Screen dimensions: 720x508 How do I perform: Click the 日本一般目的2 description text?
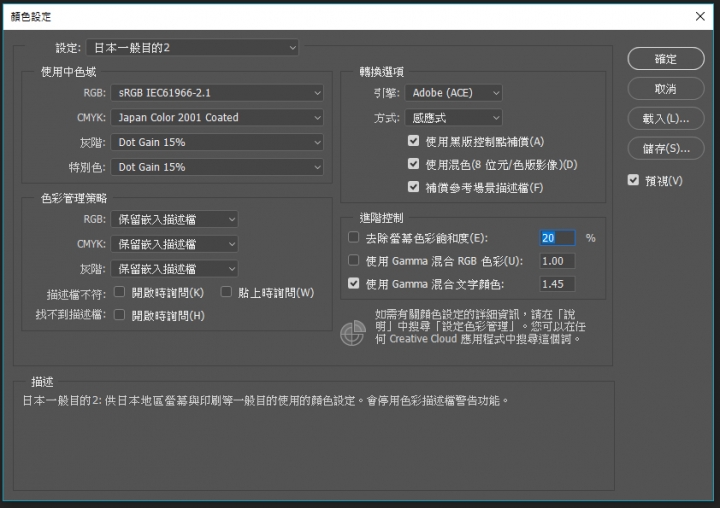(x=266, y=401)
